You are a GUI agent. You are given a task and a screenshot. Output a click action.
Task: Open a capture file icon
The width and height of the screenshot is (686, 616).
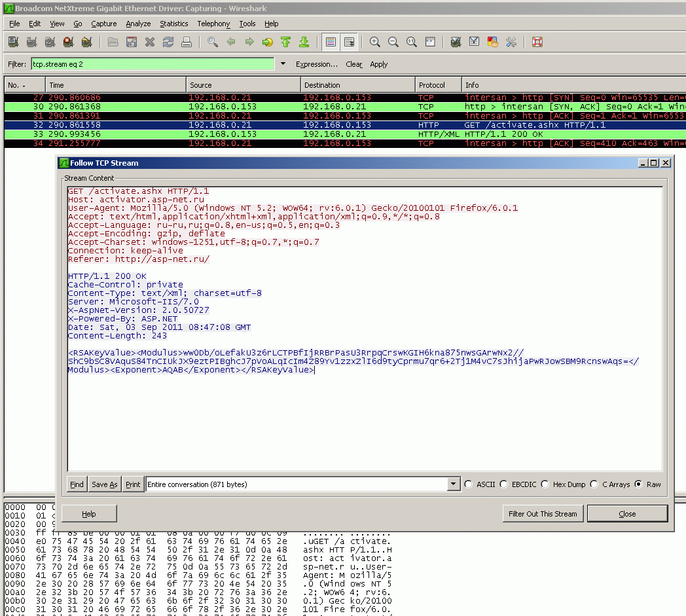pyautogui.click(x=113, y=42)
